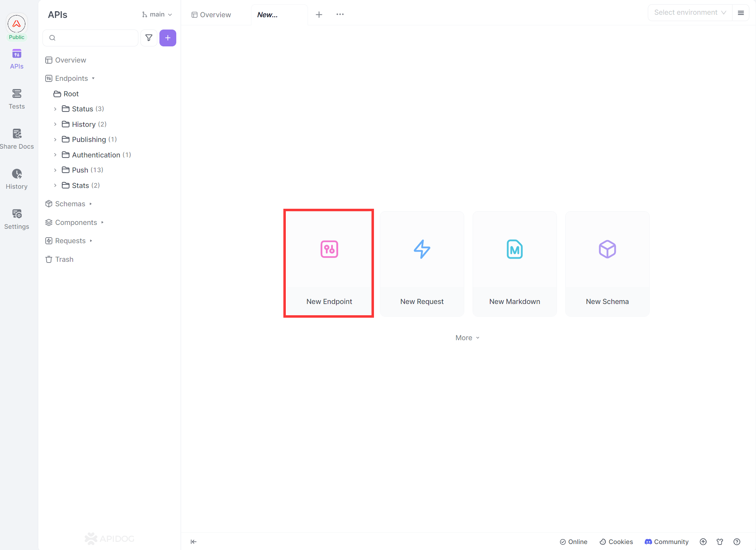Open the main branch dropdown
Image resolution: width=756 pixels, height=550 pixels.
pyautogui.click(x=157, y=14)
